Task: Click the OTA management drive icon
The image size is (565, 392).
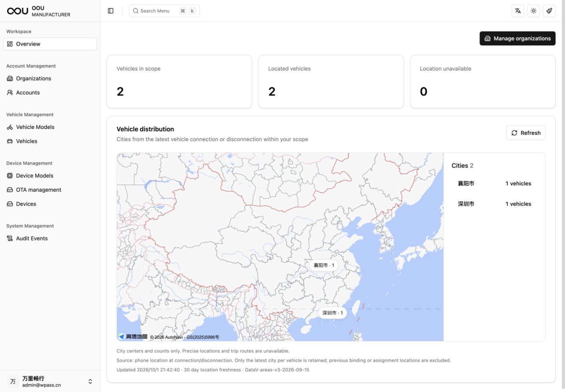Action: (10, 190)
